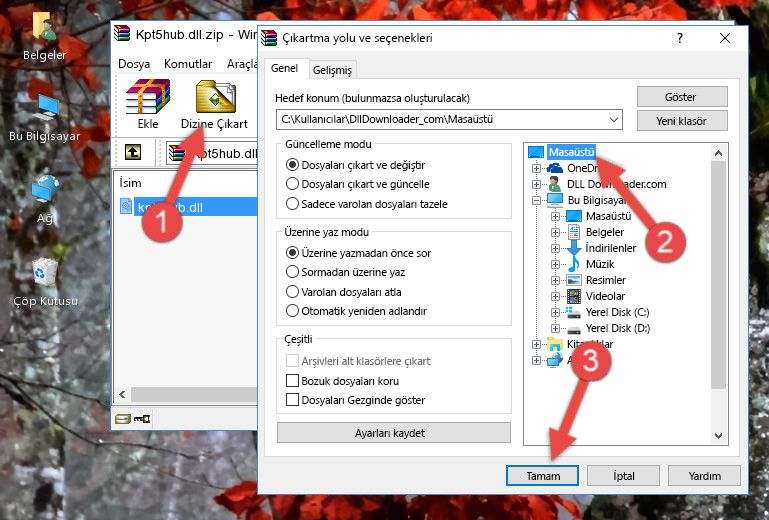769x520 pixels.
Task: Enable Dosyaları Gezginde göster checkbox
Action: pos(292,400)
